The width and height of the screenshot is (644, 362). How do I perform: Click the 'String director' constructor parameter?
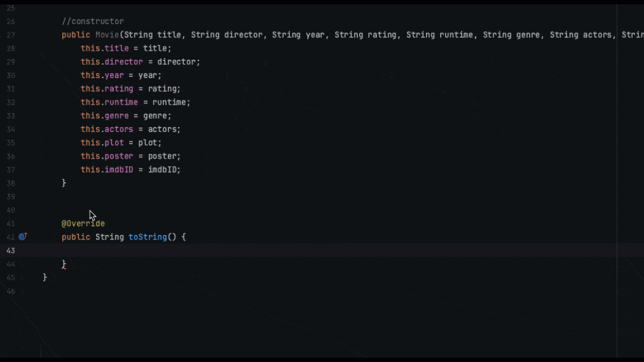[227, 35]
